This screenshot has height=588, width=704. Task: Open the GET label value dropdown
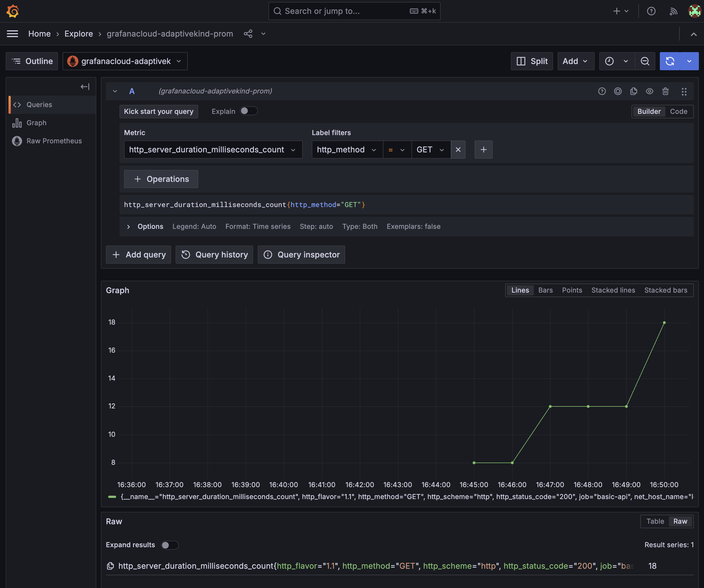pyautogui.click(x=431, y=150)
